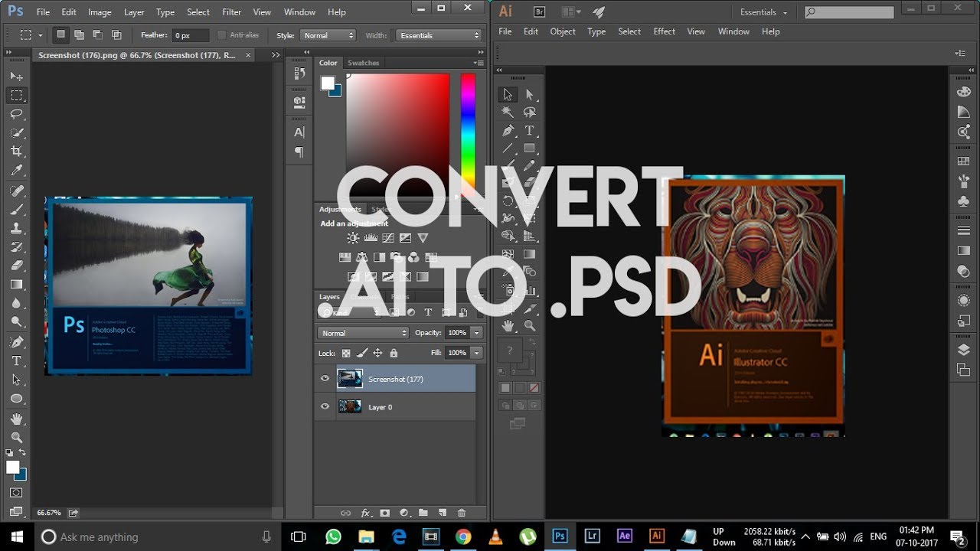The height and width of the screenshot is (551, 980).
Task: Toggle Lock position
Action: pyautogui.click(x=377, y=353)
